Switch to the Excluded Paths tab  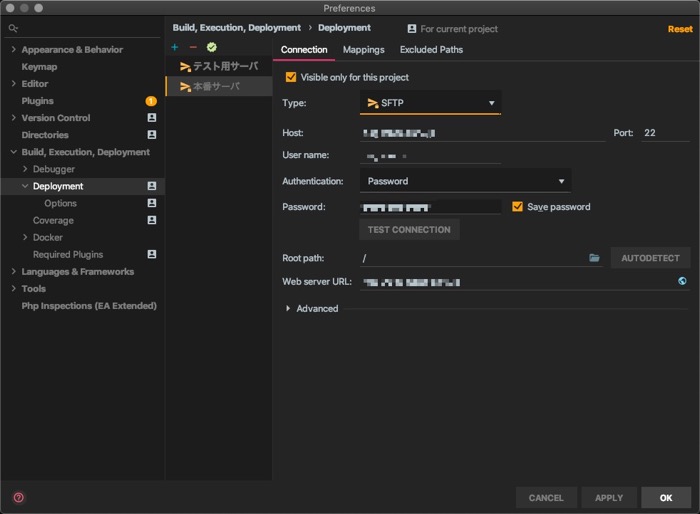coord(431,50)
